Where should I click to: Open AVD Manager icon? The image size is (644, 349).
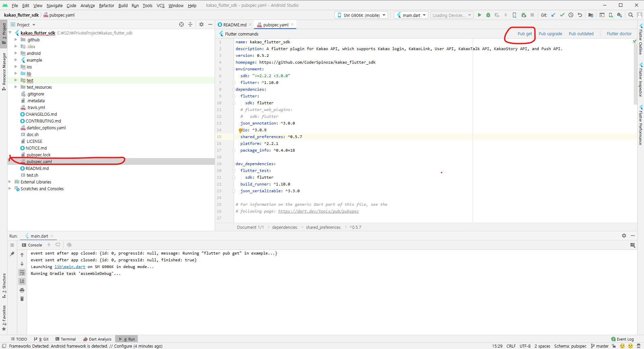click(611, 15)
